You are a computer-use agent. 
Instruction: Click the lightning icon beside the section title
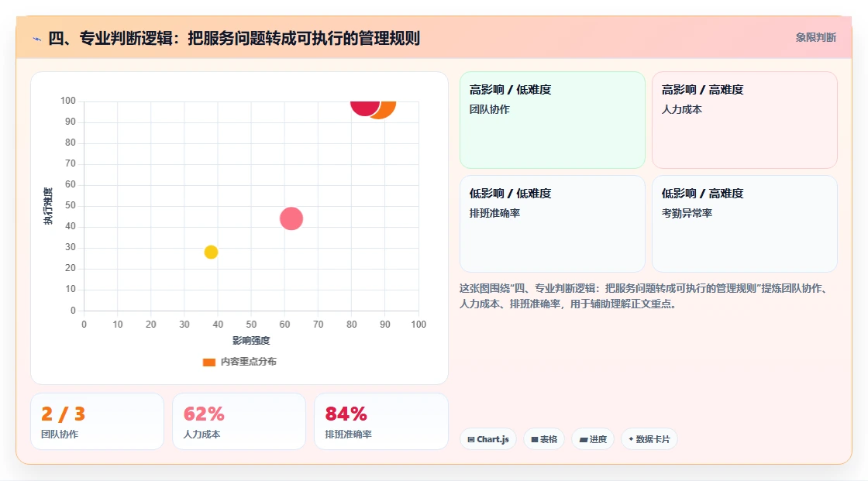click(x=37, y=39)
